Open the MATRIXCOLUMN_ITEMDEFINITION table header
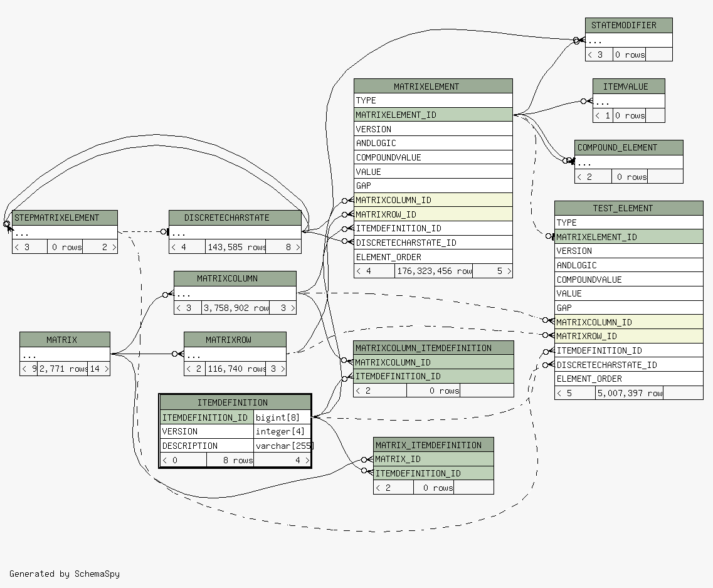This screenshot has width=713, height=588. click(433, 348)
